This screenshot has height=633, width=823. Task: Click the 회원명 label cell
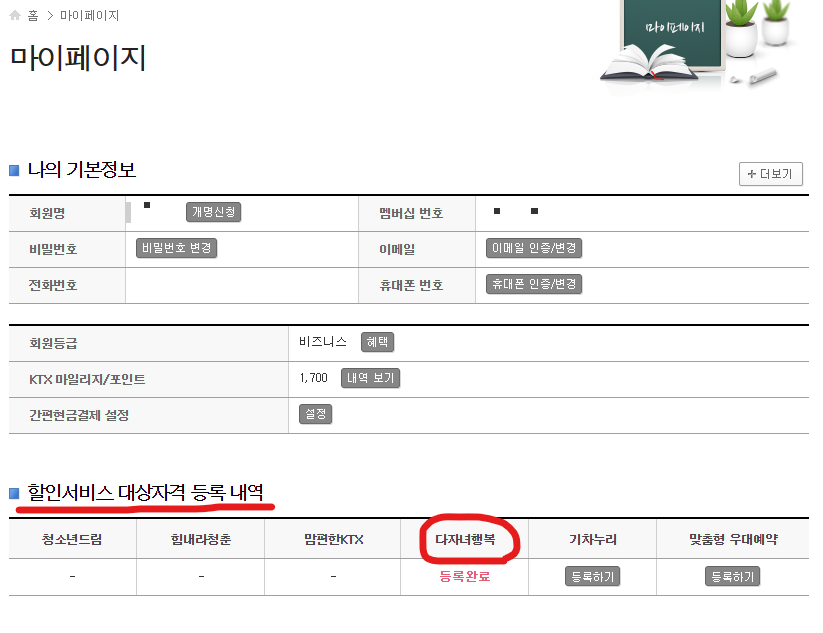tap(67, 213)
